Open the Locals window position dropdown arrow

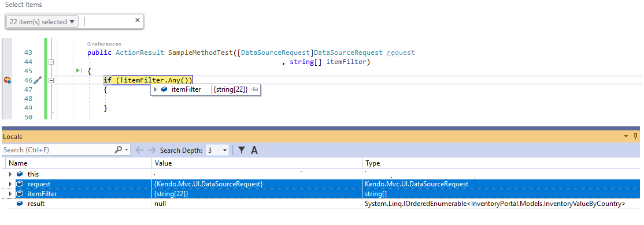[x=626, y=136]
